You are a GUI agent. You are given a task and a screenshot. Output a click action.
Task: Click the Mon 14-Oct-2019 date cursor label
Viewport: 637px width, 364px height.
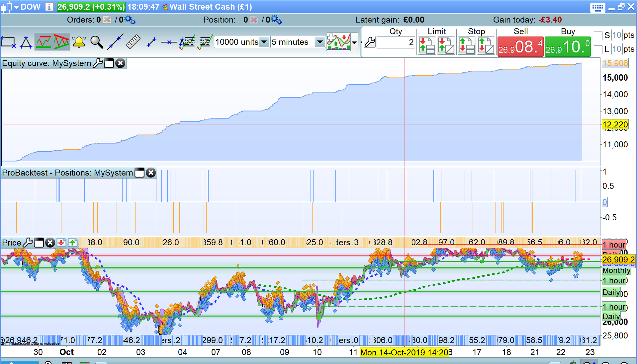(404, 352)
